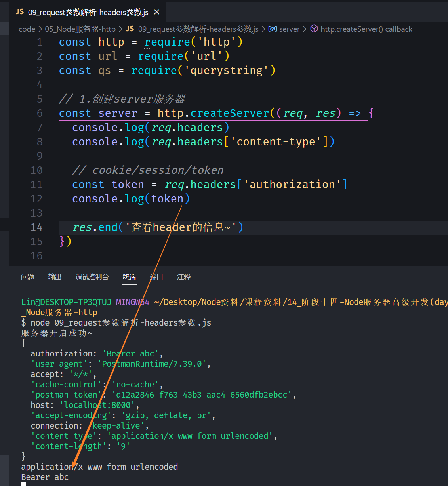Click the JS file icon in editor tab

(20, 12)
